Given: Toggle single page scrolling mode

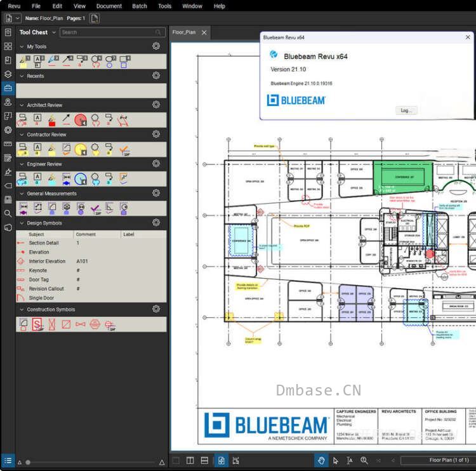Looking at the screenshot, I should coord(221,460).
